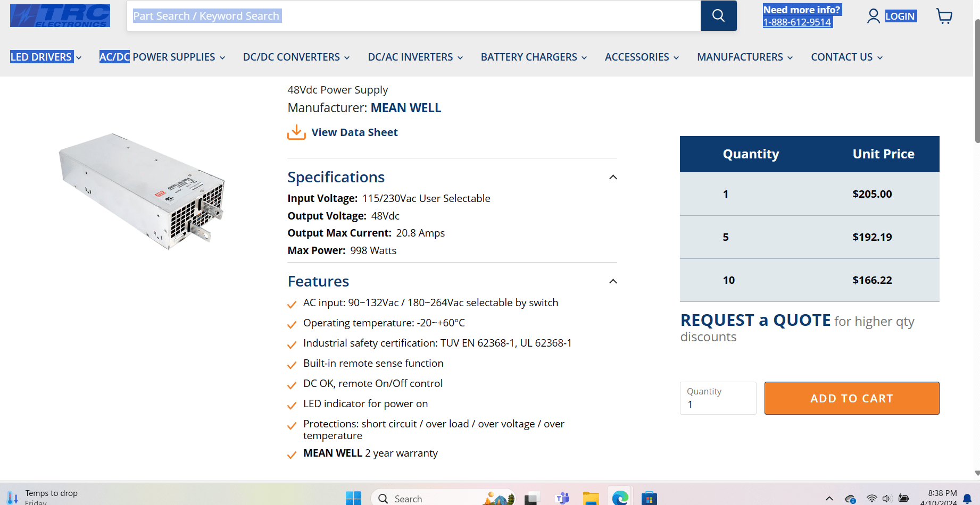Screen dimensions: 980x505
Task: Open DC/AC INVERTERS dropdown
Action: (x=416, y=57)
